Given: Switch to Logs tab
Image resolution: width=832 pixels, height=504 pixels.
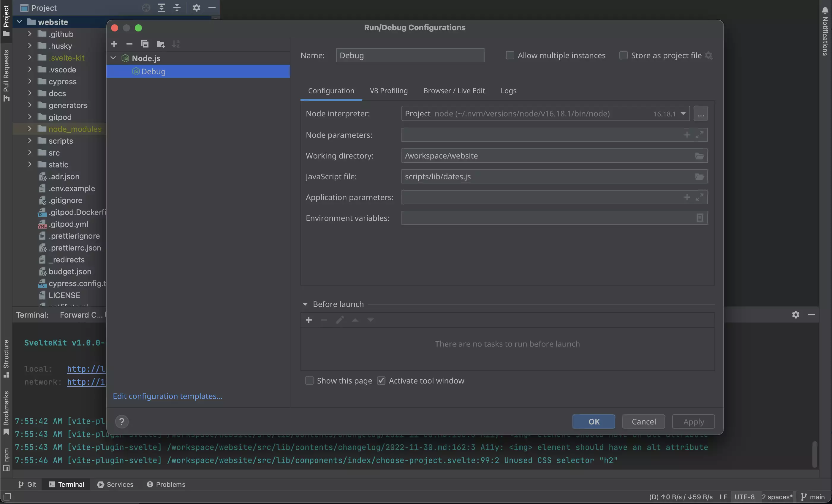Looking at the screenshot, I should 509,91.
